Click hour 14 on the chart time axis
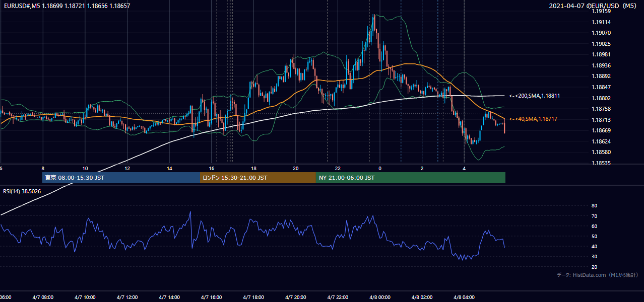 pos(169,168)
